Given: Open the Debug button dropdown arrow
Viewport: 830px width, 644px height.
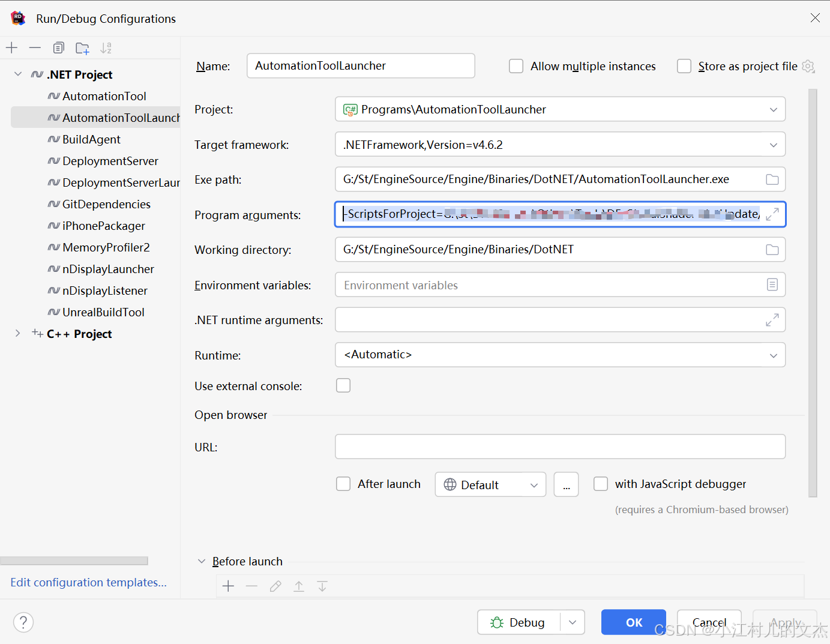Looking at the screenshot, I should 573,622.
